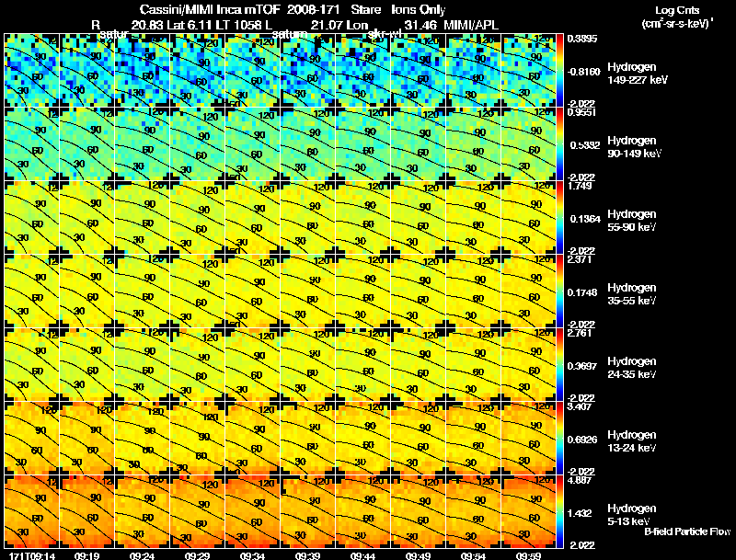Open the 09:59 panel of the 149-227 keV row

[528, 71]
